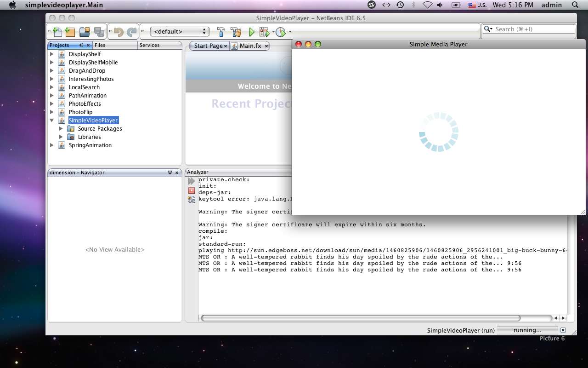Cancel the running SimpleVideoPlayer process
The width and height of the screenshot is (588, 368).
563,330
